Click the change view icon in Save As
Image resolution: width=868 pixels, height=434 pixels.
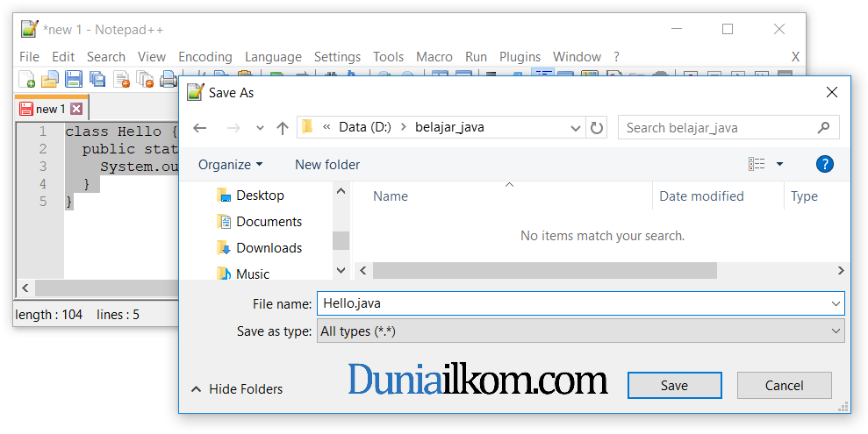click(x=757, y=164)
